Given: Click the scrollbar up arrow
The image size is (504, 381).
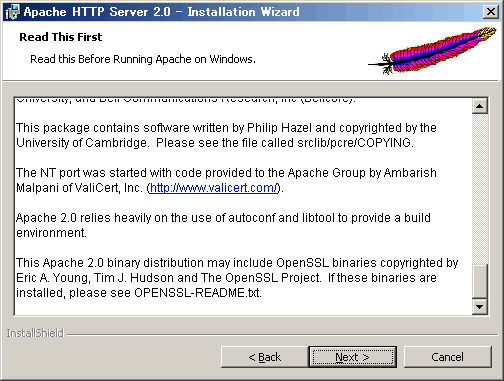Looking at the screenshot, I should pos(480,106).
